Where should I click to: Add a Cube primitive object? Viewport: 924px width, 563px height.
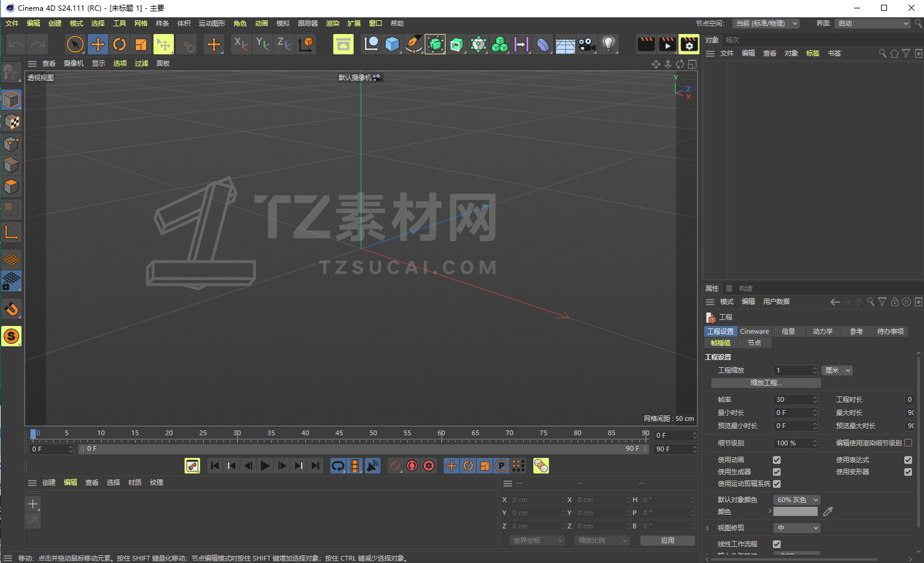392,44
